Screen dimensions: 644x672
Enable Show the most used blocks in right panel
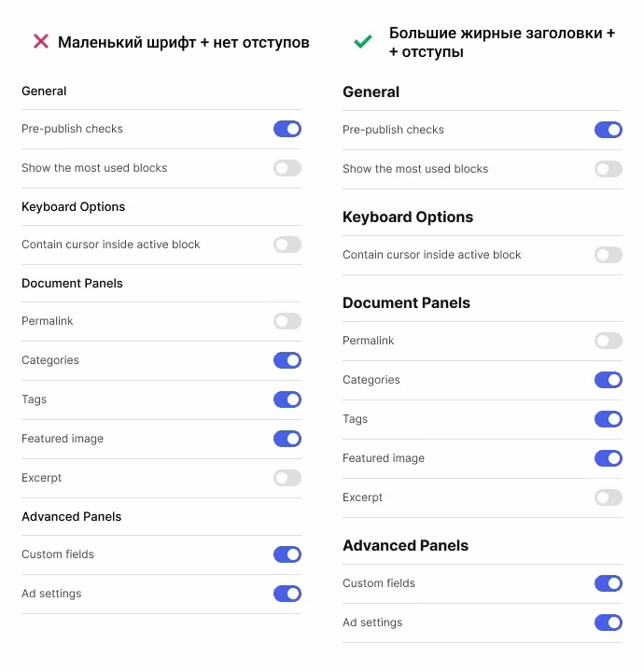click(x=609, y=169)
